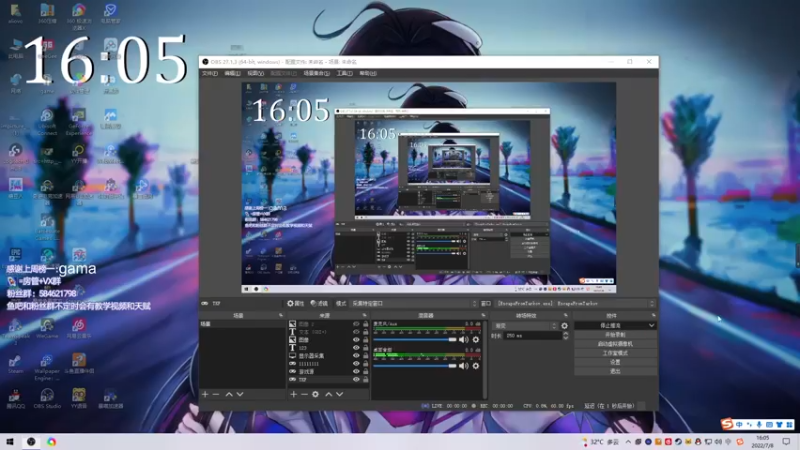Open the 窗口 window-selection dropdown

[x=575, y=304]
